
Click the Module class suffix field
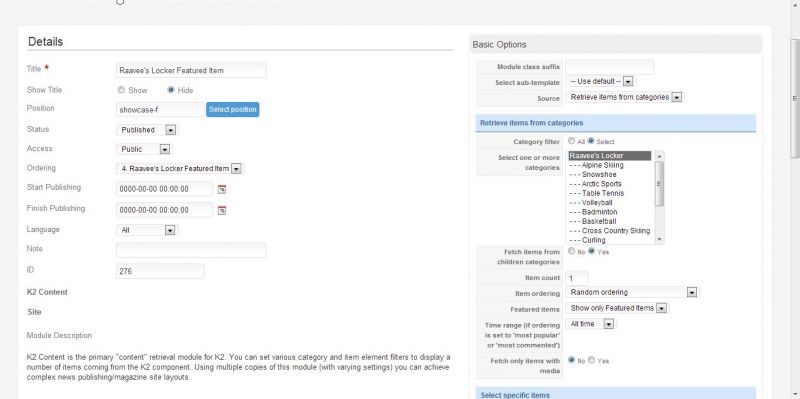pyautogui.click(x=610, y=67)
